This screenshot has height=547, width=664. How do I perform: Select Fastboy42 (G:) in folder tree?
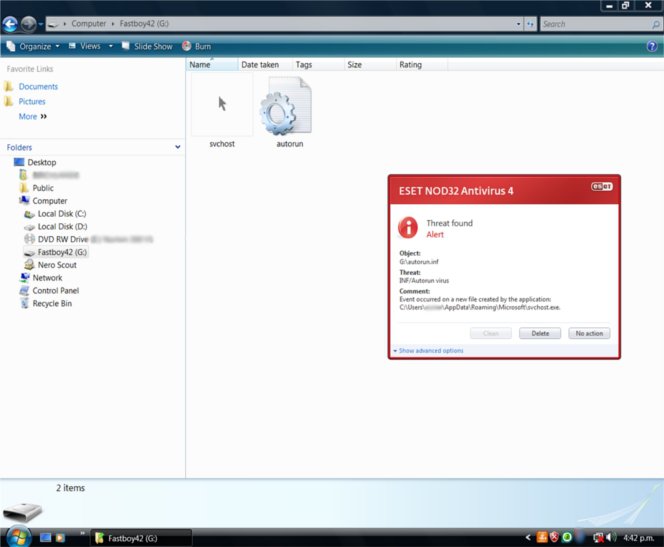62,252
